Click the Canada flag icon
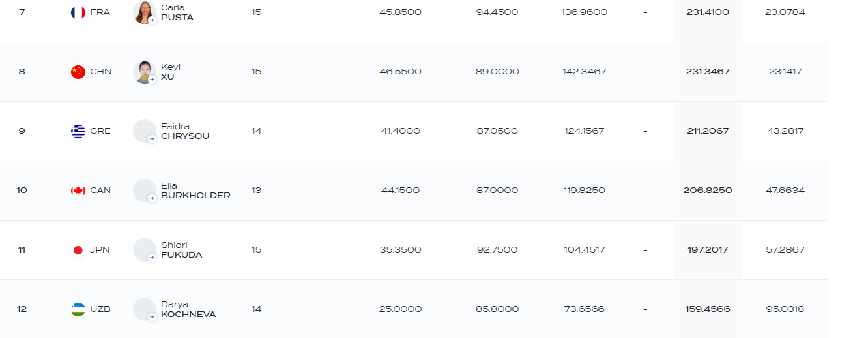Image resolution: width=868 pixels, height=338 pixels. tap(78, 191)
